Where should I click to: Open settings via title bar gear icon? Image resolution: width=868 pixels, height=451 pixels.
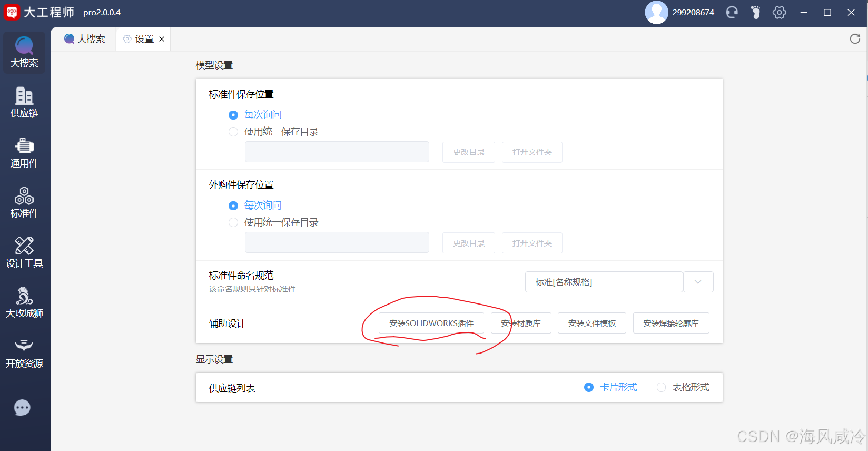pyautogui.click(x=780, y=12)
